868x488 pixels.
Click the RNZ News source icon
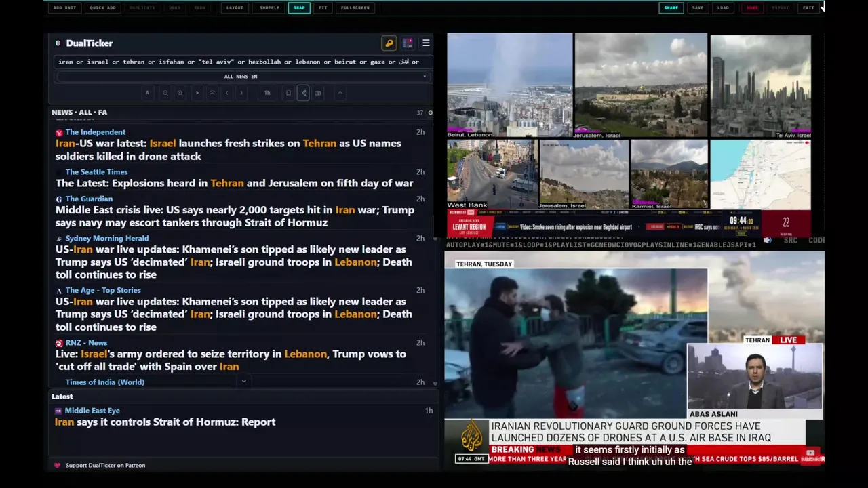pos(59,344)
